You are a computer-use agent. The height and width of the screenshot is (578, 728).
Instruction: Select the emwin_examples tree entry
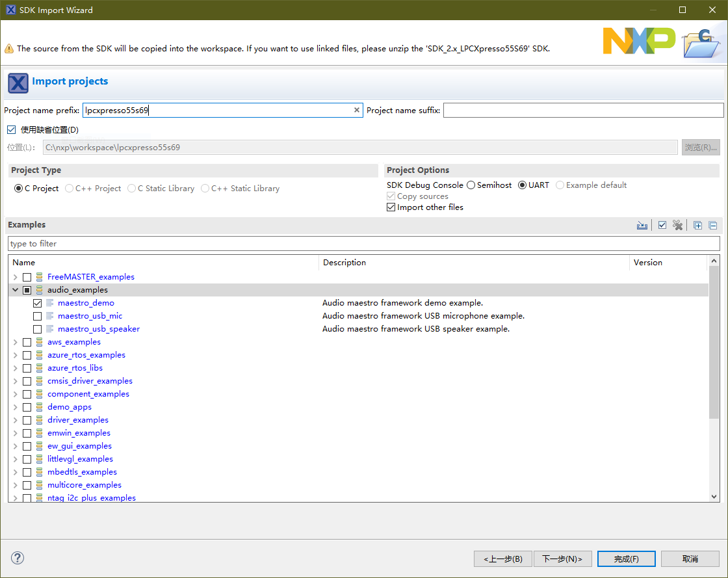(79, 433)
